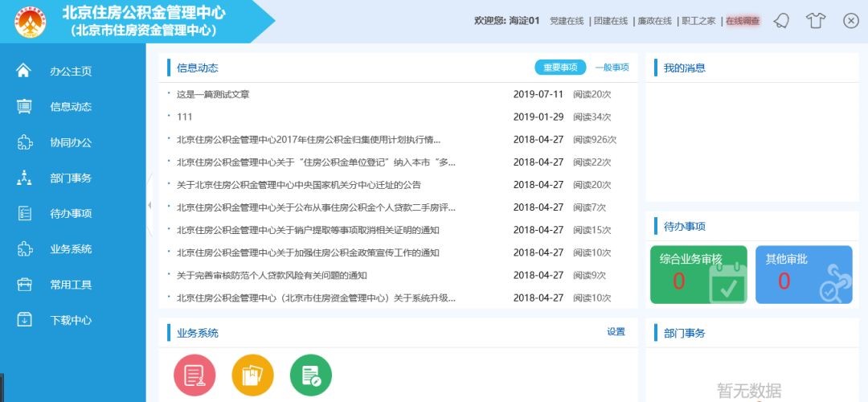Open the red business system icon
The width and height of the screenshot is (868, 402).
coord(194,375)
